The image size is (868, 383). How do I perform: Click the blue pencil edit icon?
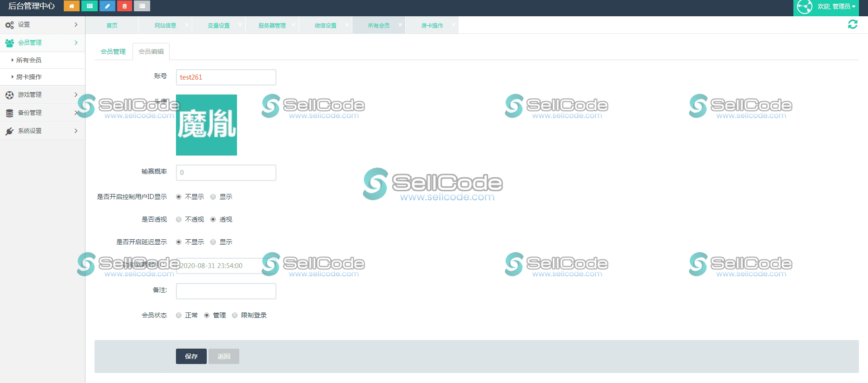[x=107, y=6]
